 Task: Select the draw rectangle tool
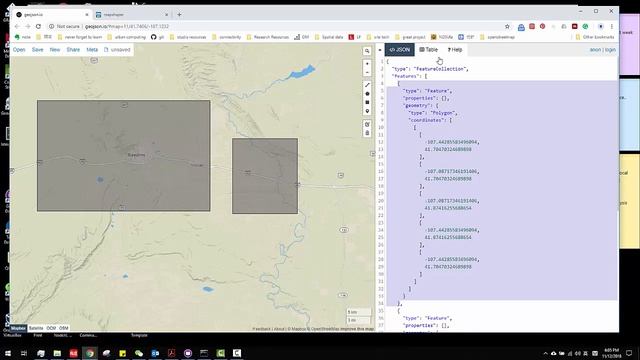(x=367, y=102)
